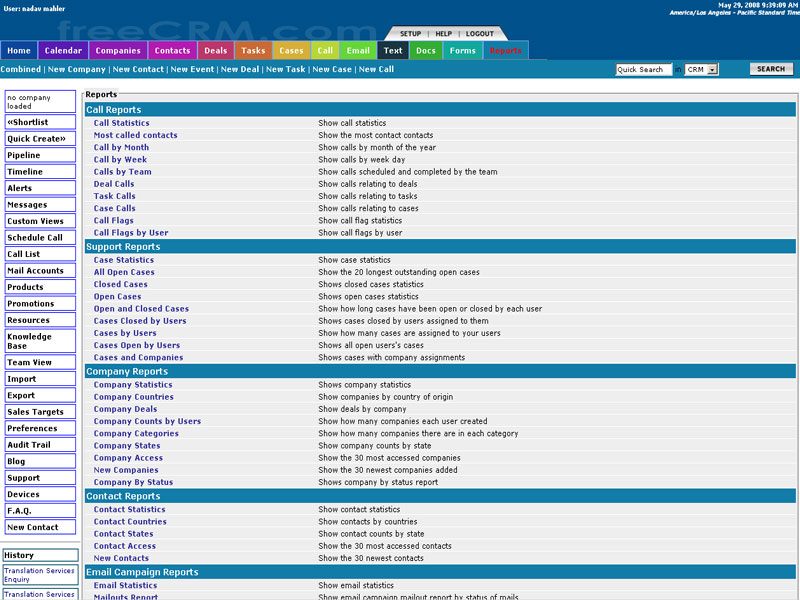This screenshot has width=800, height=600.
Task: Open F.A.Q. from the sidebar
Action: coord(40,511)
